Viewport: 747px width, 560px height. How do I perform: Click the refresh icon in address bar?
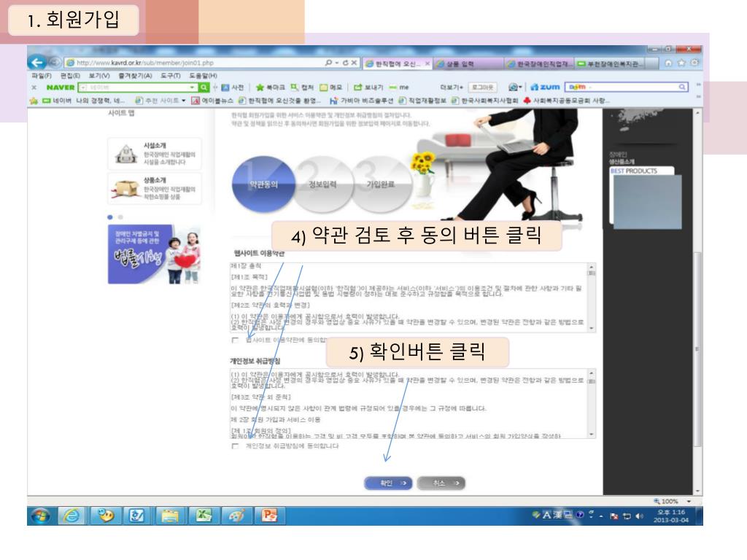[x=345, y=63]
